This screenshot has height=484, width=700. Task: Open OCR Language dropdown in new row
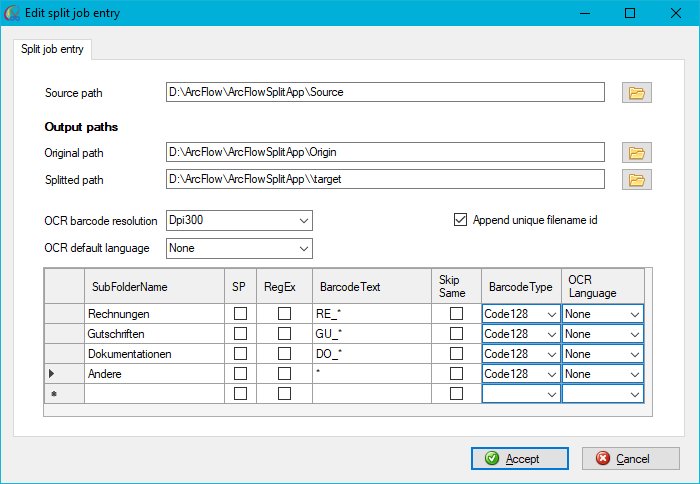[x=603, y=394]
